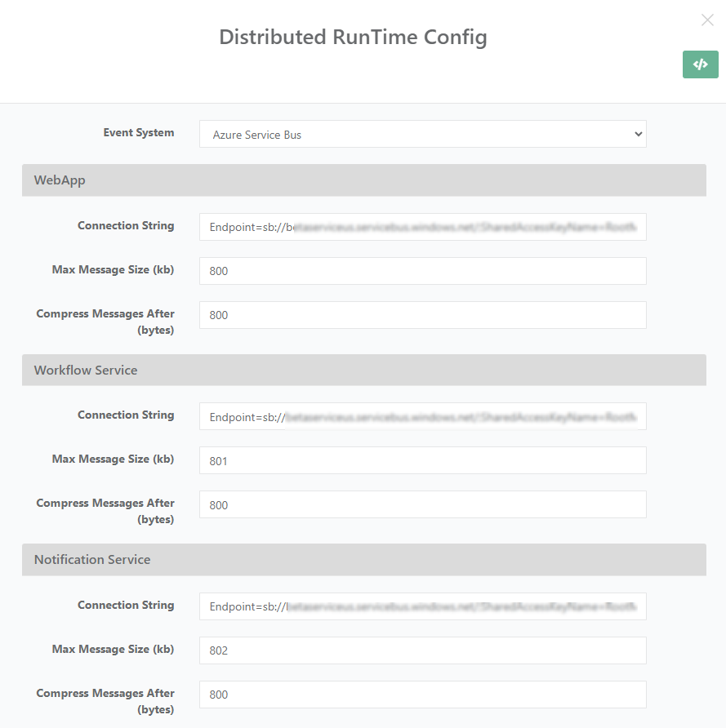Screen dimensions: 726x728
Task: Click the green code view button
Action: tap(700, 64)
